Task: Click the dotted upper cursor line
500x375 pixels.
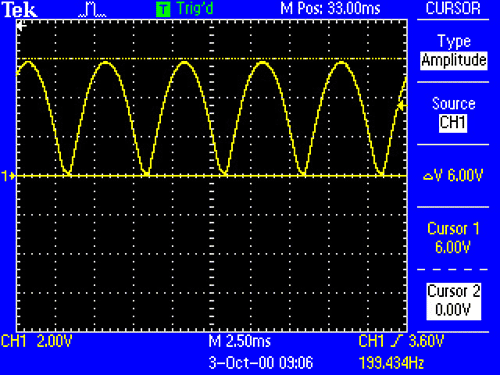Action: tap(212, 59)
